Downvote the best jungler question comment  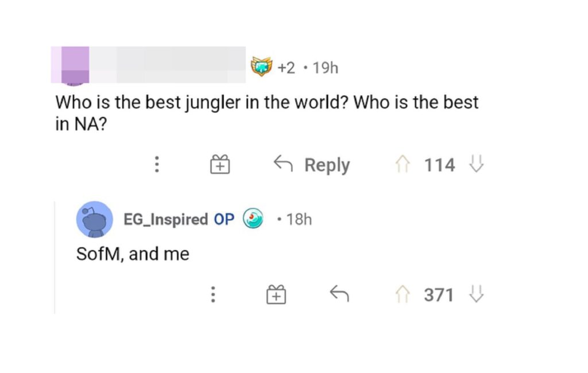(477, 165)
